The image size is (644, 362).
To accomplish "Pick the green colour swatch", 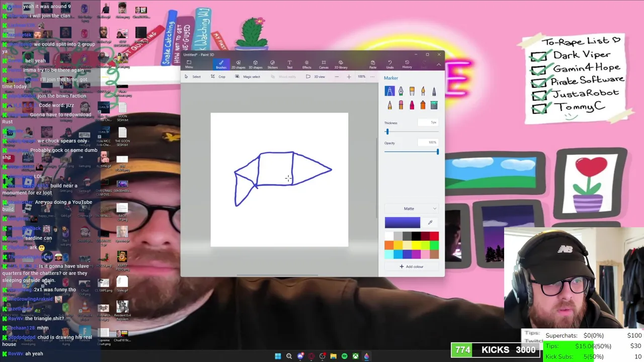I will point(434,245).
